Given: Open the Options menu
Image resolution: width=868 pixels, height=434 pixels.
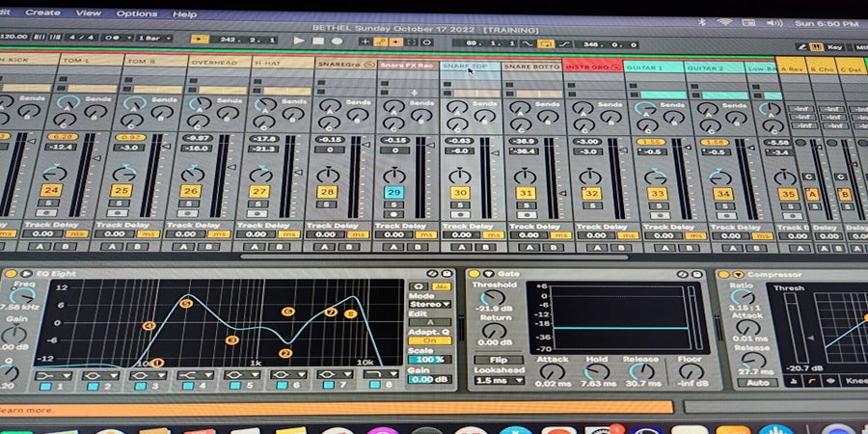Looking at the screenshot, I should [136, 14].
